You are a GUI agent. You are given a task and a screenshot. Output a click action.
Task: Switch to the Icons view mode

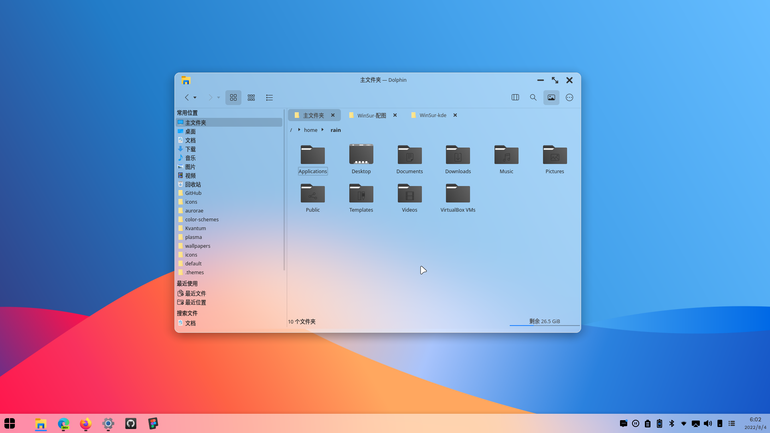pos(233,98)
